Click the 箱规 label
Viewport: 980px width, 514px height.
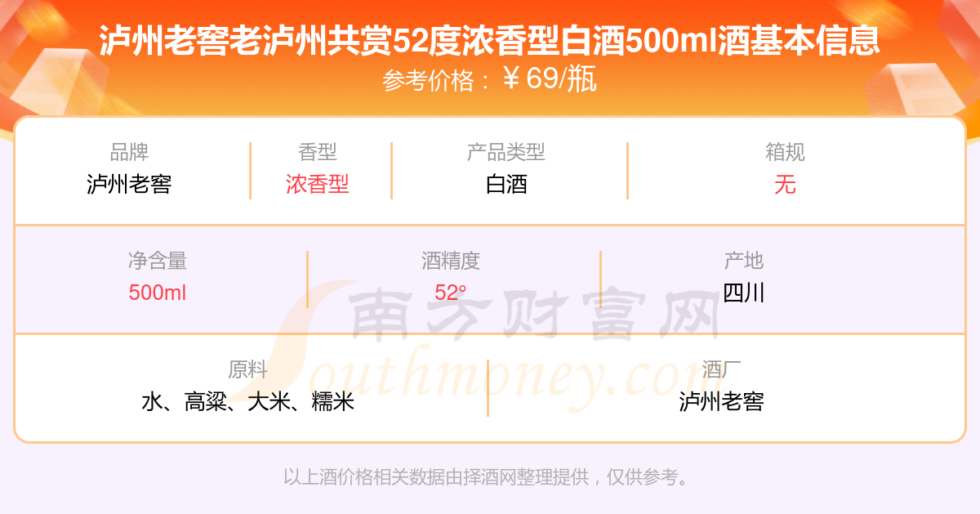(785, 152)
